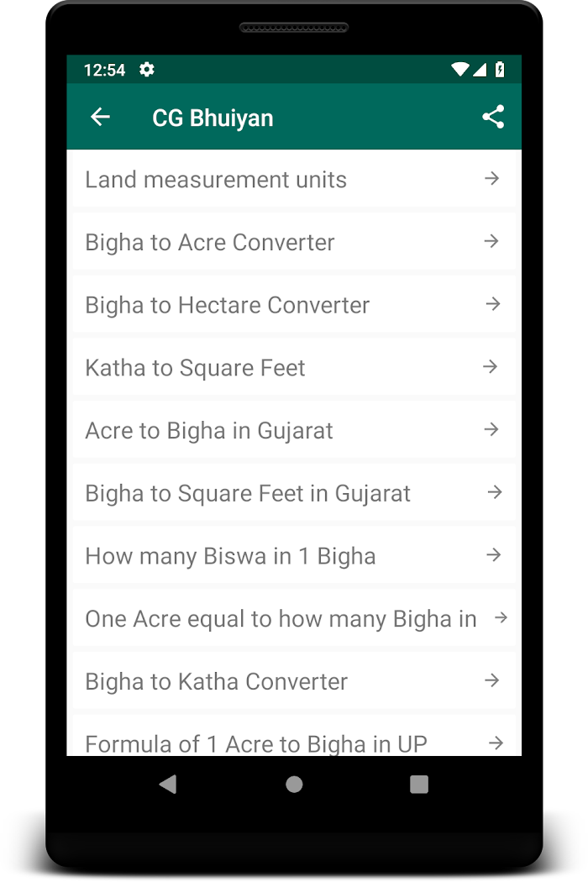The height and width of the screenshot is (882, 588).
Task: Click arrow beside Bigha to Acre Converter
Action: (x=491, y=241)
